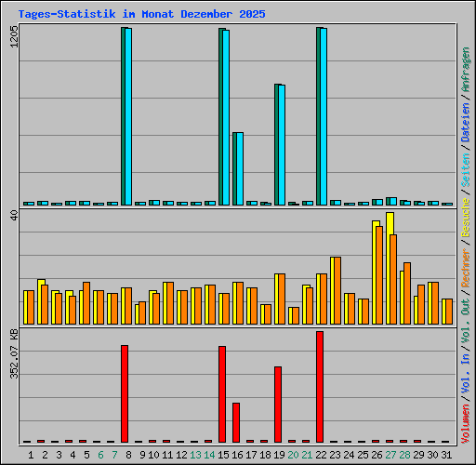Click day label '22' on x-axis
Screen dimensions: 476x465
[x=321, y=455]
